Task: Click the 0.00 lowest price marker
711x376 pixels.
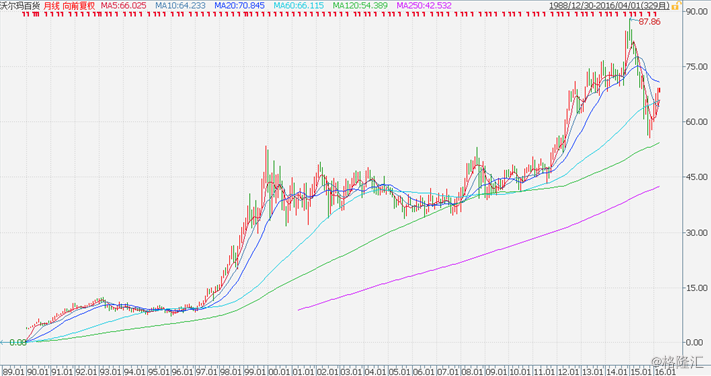Action: [x=17, y=342]
